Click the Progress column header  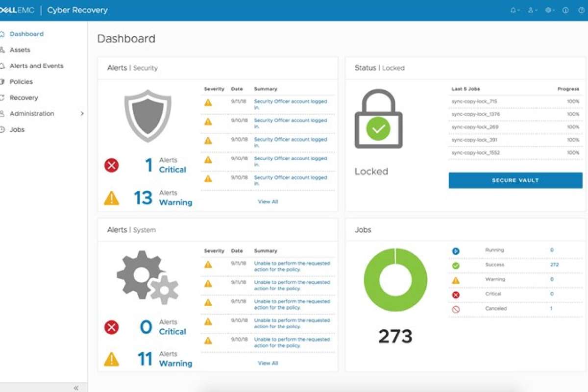[x=568, y=89]
